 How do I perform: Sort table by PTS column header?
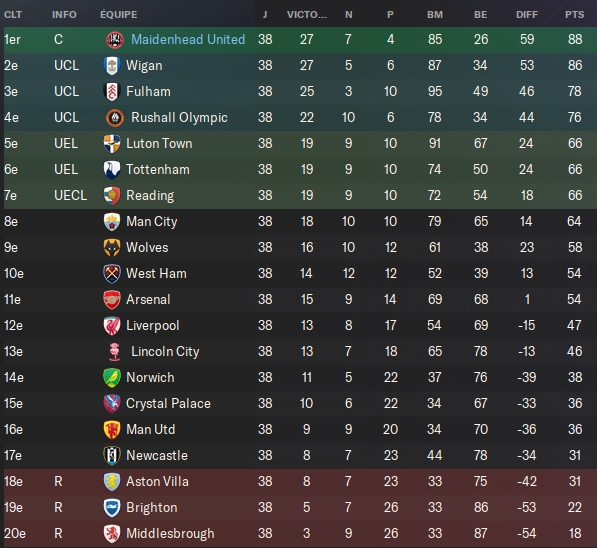(575, 14)
